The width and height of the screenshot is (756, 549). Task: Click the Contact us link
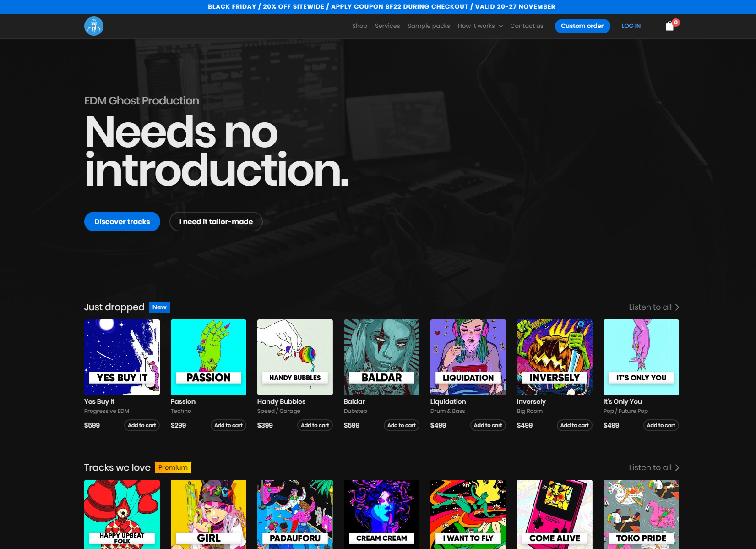(x=527, y=26)
